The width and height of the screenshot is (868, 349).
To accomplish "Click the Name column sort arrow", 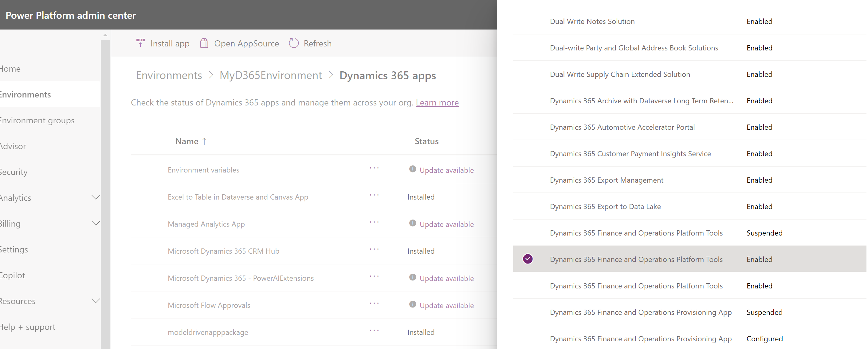I will (x=204, y=141).
